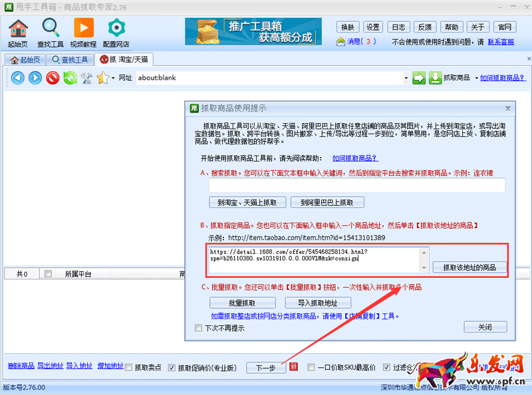Open dialog help link 如何抓取商品?
Image resolution: width=532 pixels, height=395 pixels.
tap(355, 158)
